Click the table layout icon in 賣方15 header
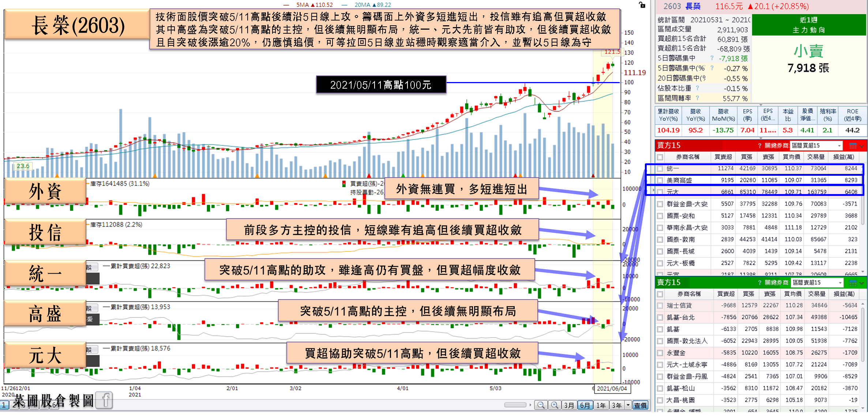 click(853, 283)
